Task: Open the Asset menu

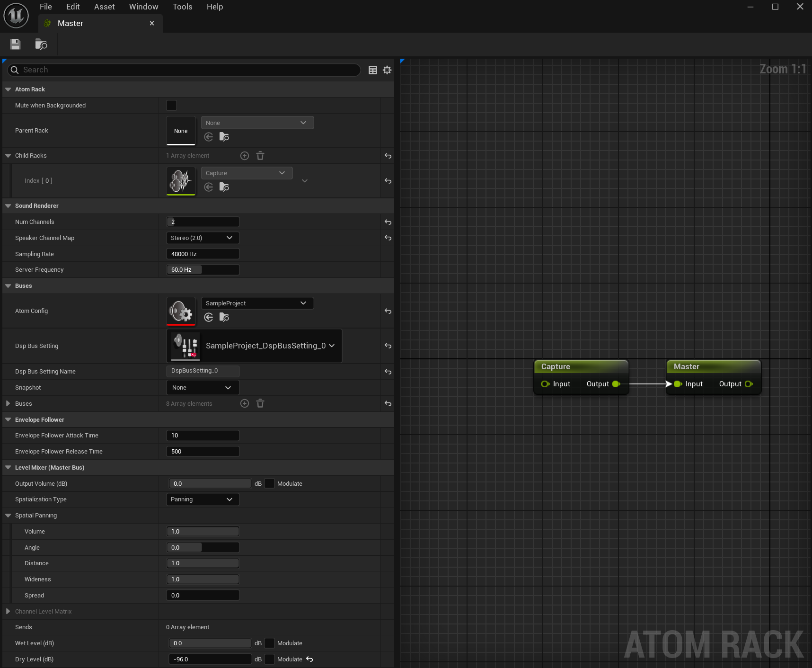Action: pos(104,7)
